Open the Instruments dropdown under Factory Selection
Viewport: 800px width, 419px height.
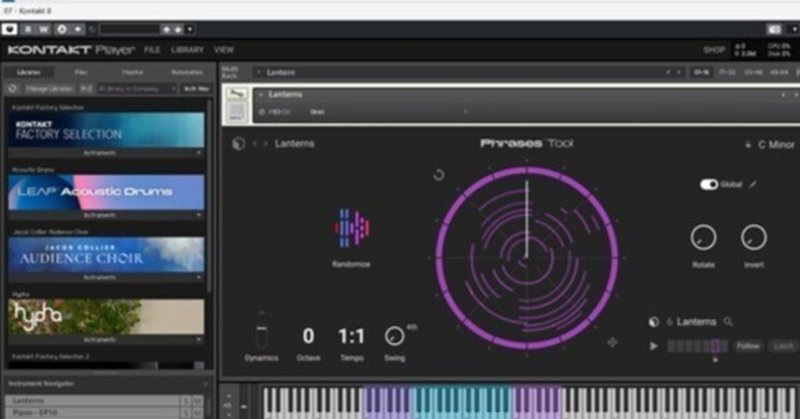coord(106,153)
